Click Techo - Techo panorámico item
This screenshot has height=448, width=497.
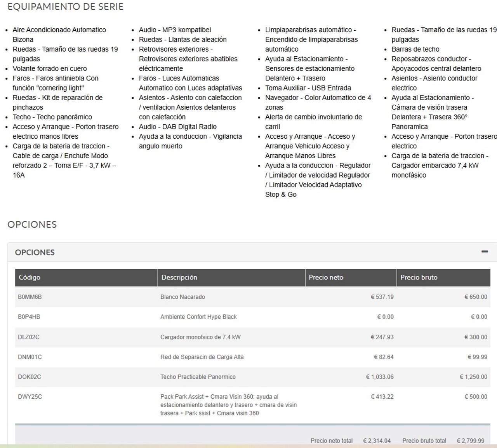coord(52,117)
